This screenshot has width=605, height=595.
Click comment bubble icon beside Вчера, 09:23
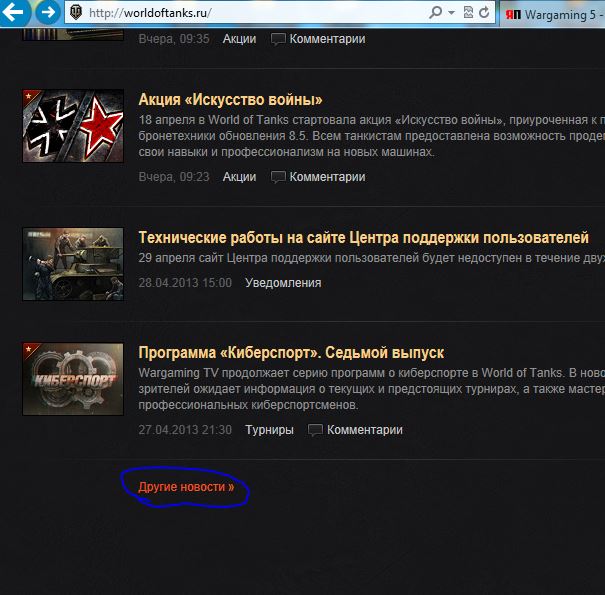(278, 177)
